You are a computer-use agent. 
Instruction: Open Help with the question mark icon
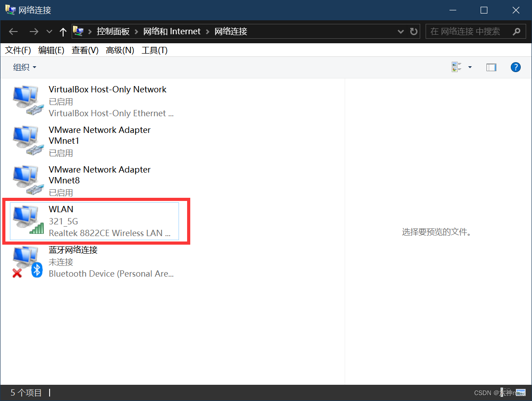click(516, 67)
